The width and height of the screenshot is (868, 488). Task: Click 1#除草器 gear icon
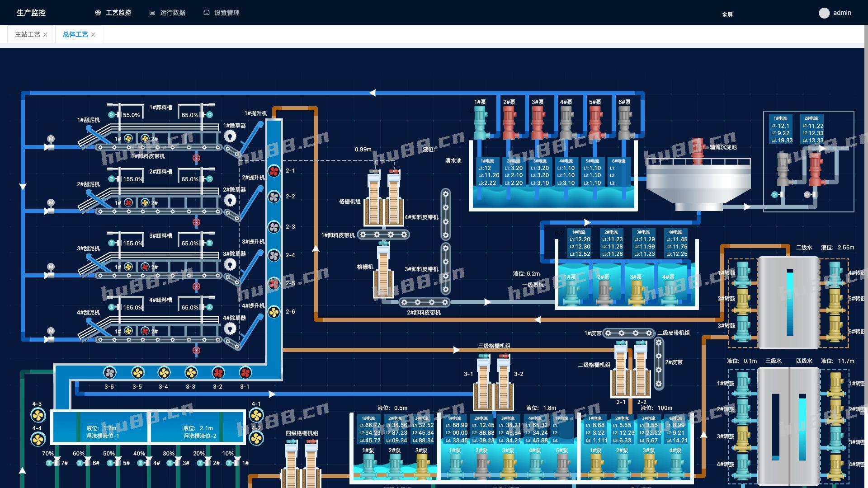pos(230,136)
